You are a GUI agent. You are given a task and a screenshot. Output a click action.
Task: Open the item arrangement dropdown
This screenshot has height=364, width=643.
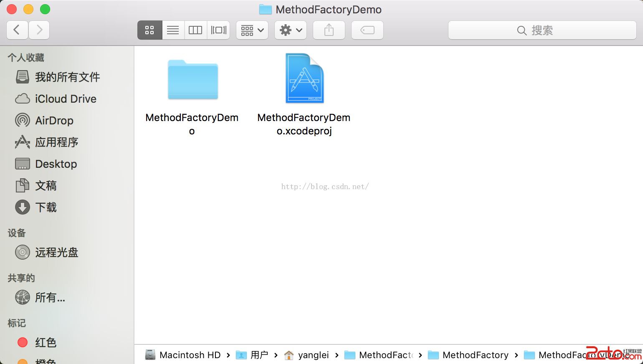[x=252, y=30]
